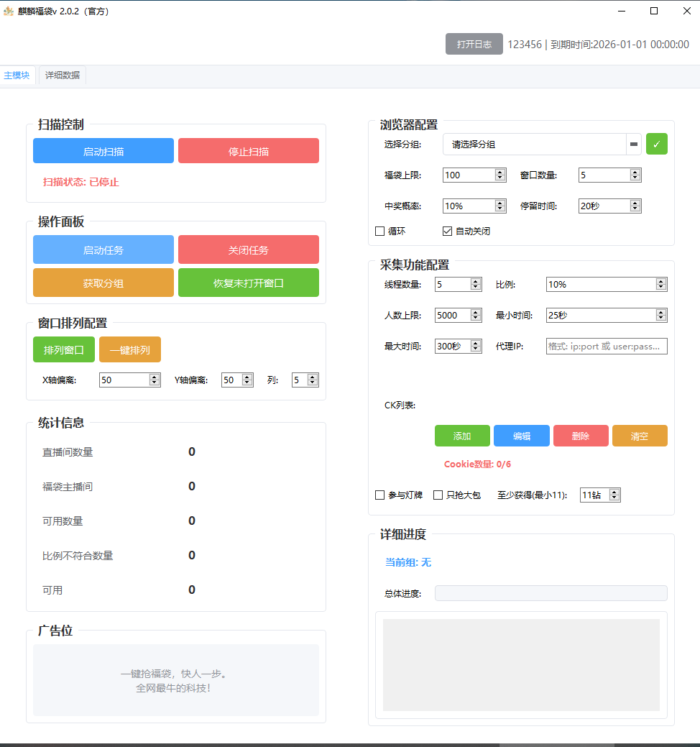Select the 主模块 tab
Screen dimensions: 700x747
(17, 75)
